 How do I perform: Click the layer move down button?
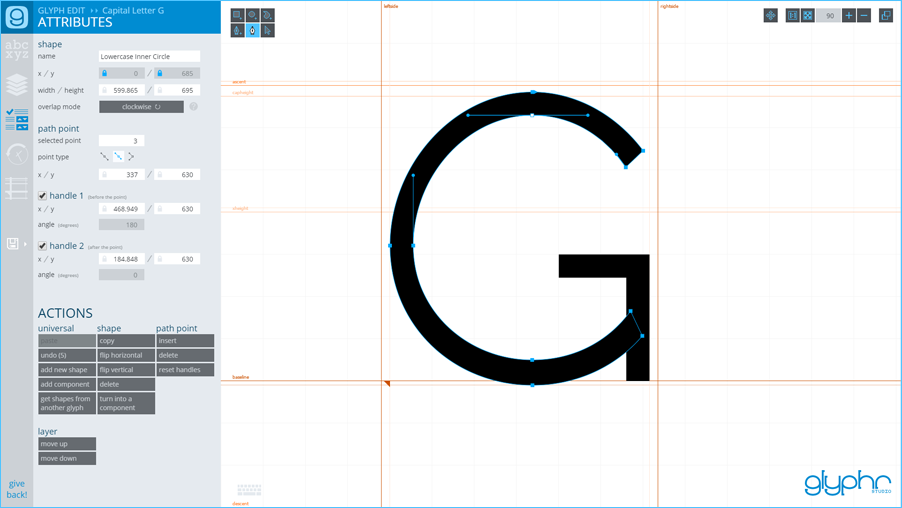coord(67,459)
